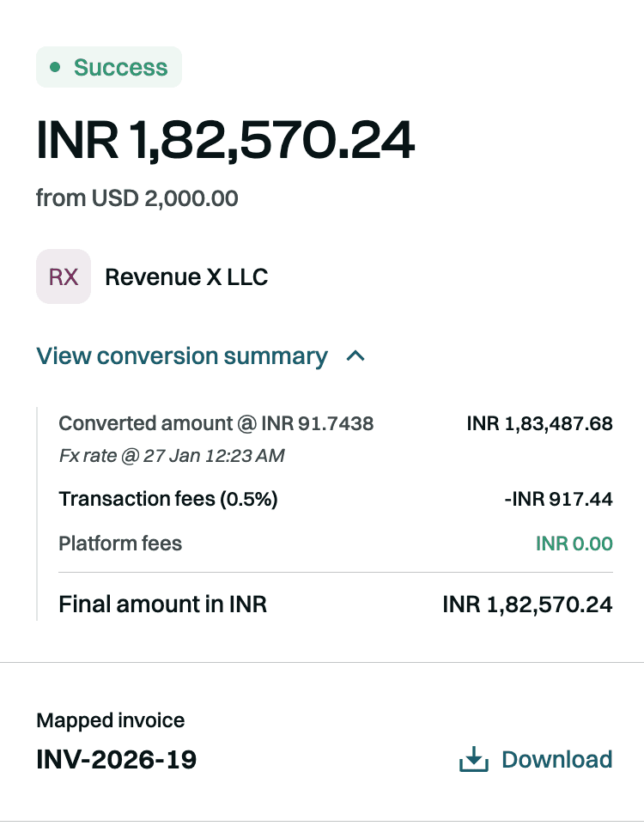644x826 pixels.
Task: Click the Transaction fees (0.5%) label
Action: (167, 499)
